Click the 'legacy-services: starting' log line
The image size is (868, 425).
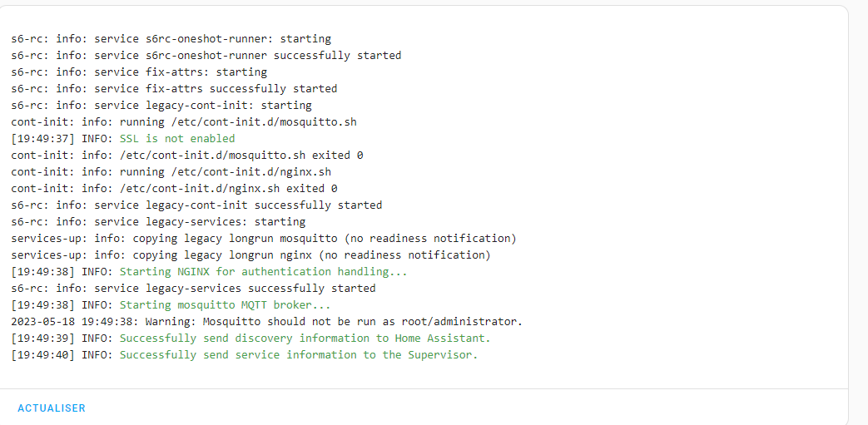point(158,222)
